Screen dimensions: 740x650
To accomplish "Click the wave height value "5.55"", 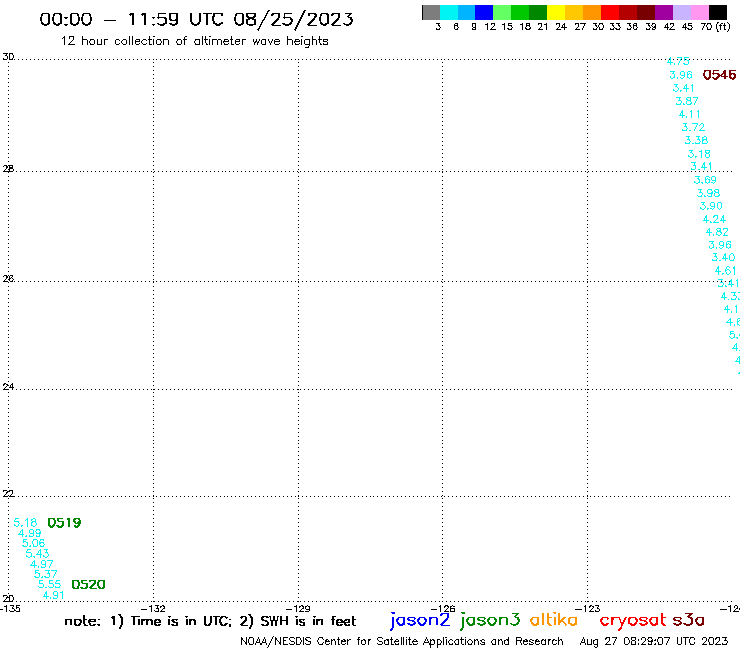I will coord(50,584).
